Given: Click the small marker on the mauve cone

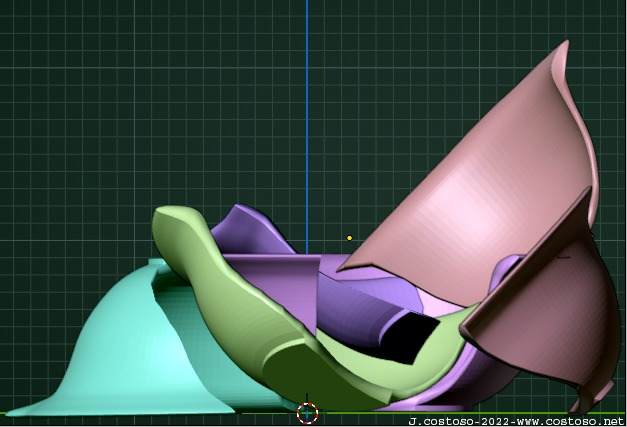Looking at the screenshot, I should pos(563,256).
